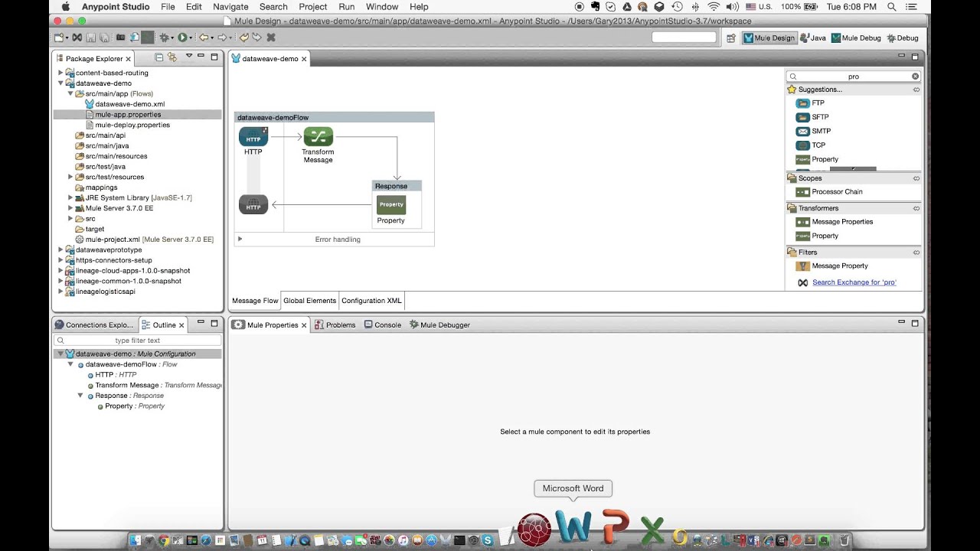Click the Save toolbar icon
Viewport: 980px width, 551px height.
90,37
